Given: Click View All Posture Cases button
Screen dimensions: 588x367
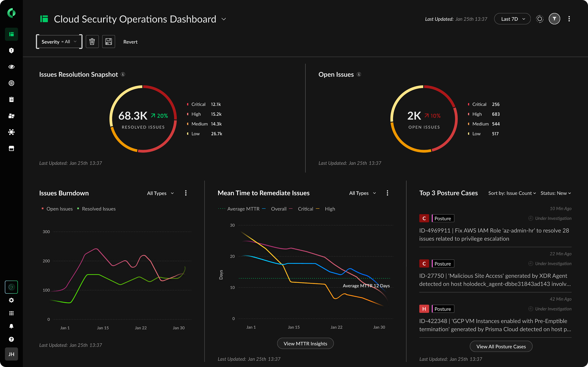Looking at the screenshot, I should [501, 346].
